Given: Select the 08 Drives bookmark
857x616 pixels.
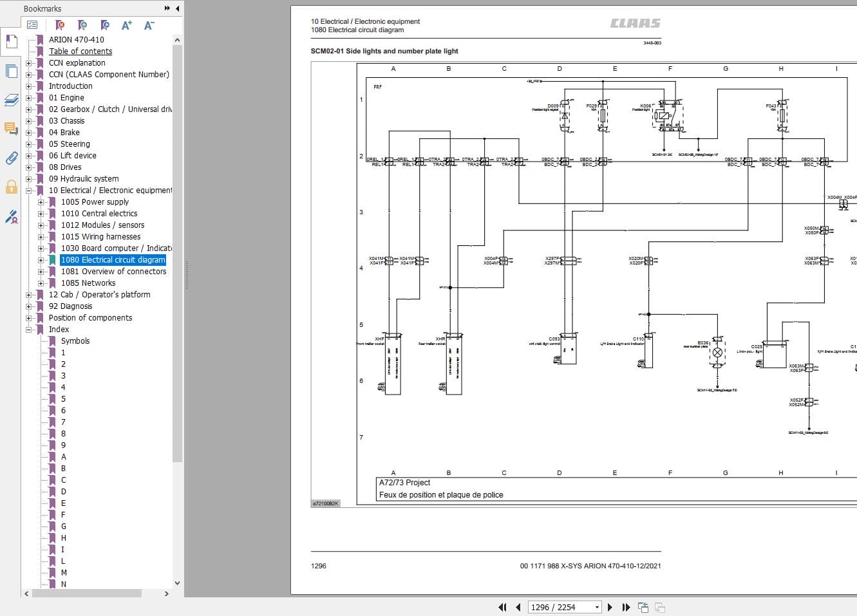Looking at the screenshot, I should tap(65, 167).
